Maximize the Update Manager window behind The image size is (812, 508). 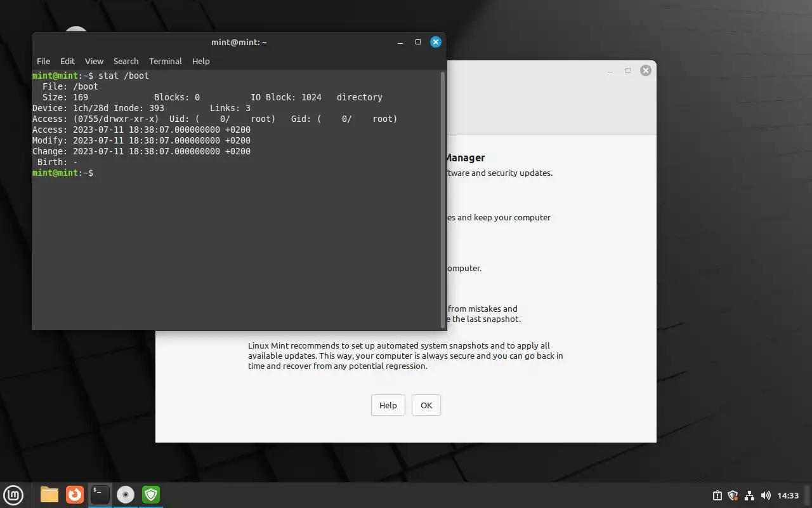(x=628, y=70)
